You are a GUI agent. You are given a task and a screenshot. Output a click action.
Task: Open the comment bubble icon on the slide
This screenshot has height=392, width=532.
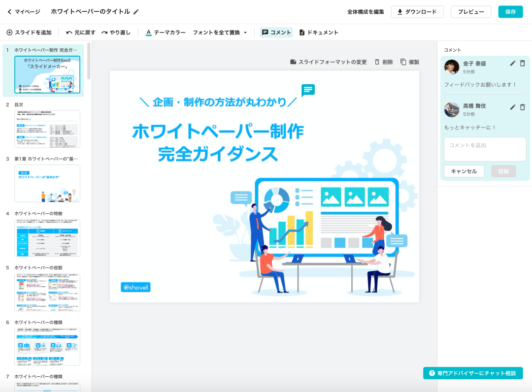[x=308, y=90]
